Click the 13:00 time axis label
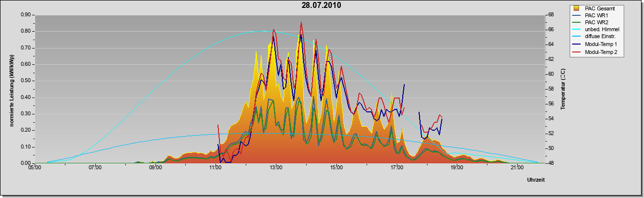 pos(276,168)
